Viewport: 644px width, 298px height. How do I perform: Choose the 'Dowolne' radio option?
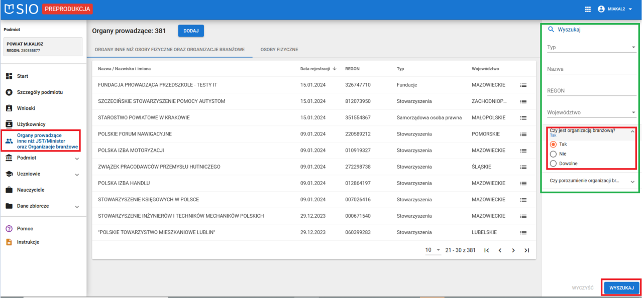click(x=553, y=164)
